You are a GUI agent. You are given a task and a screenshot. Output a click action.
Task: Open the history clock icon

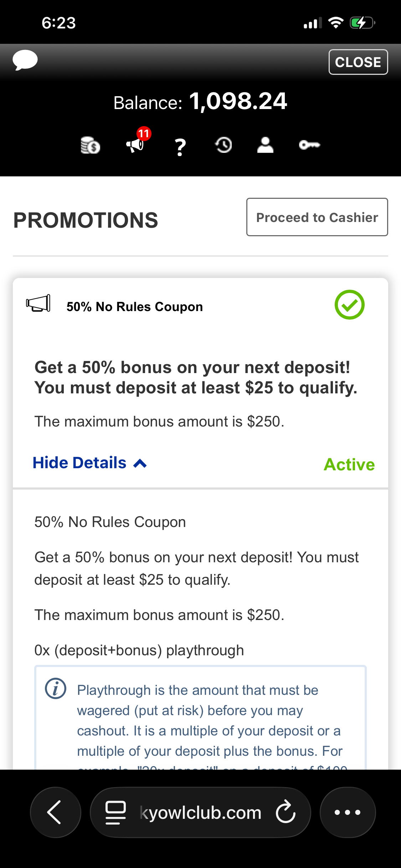pos(223,145)
